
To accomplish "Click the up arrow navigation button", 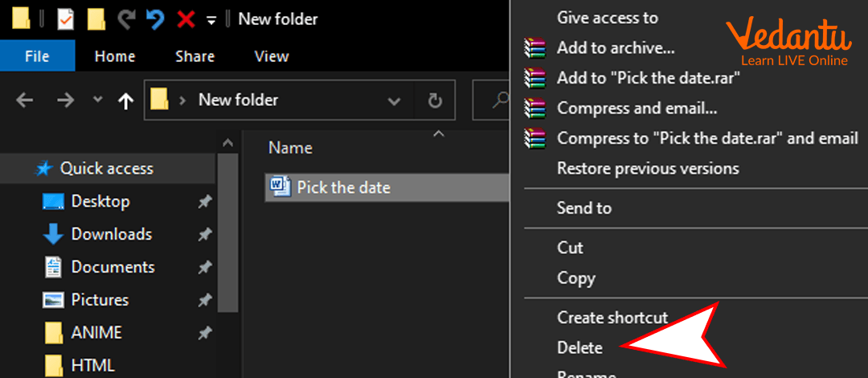I will [x=125, y=101].
